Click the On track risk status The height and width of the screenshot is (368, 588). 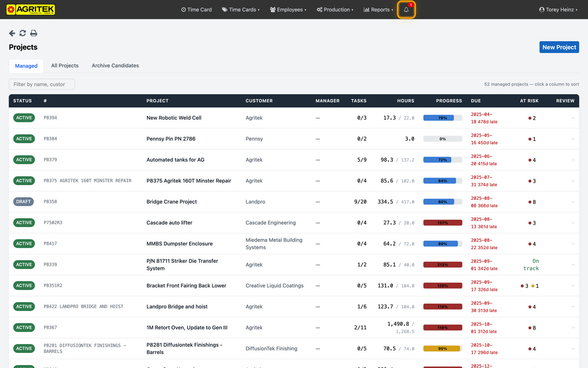531,265
